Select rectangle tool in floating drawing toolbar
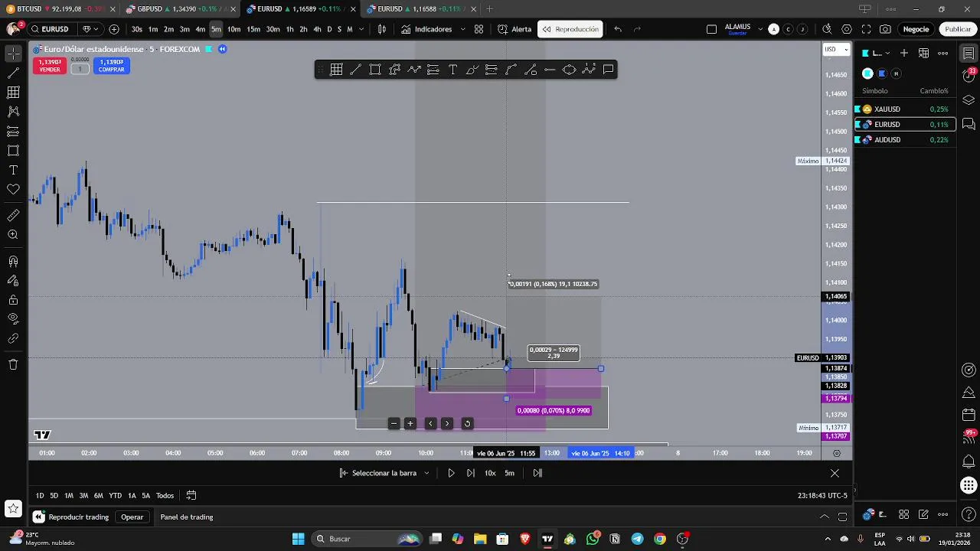980x551 pixels. click(x=375, y=70)
